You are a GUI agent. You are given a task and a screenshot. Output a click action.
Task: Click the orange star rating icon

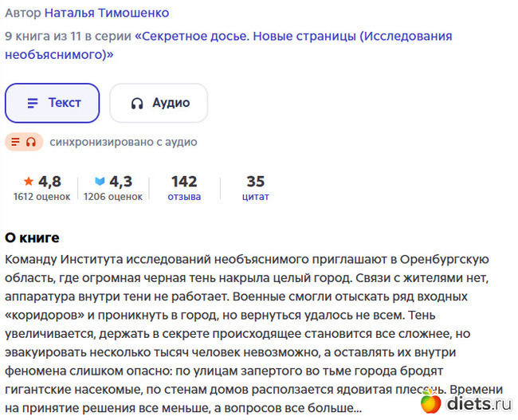tap(29, 181)
